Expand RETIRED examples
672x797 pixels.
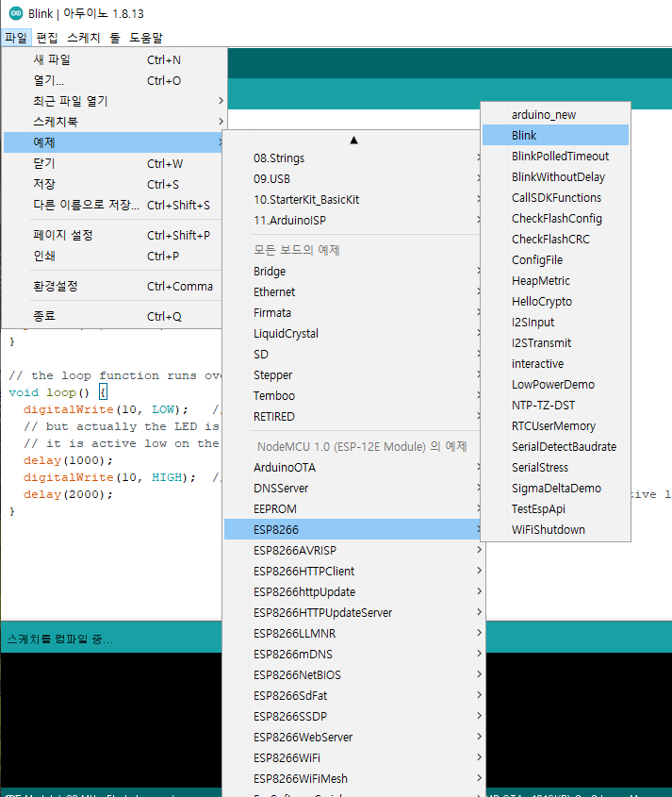point(352,417)
